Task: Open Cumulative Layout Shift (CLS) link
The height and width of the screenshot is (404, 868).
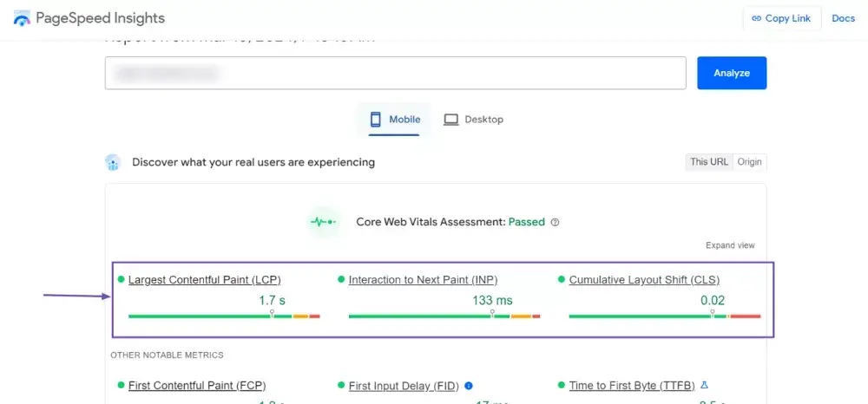Action: pos(644,280)
